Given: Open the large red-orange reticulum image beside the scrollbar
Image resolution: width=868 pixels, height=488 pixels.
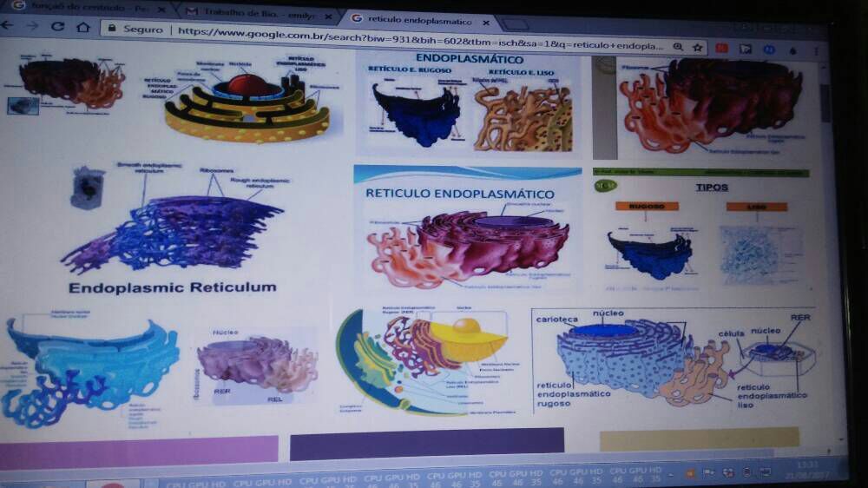Looking at the screenshot, I should [707, 108].
